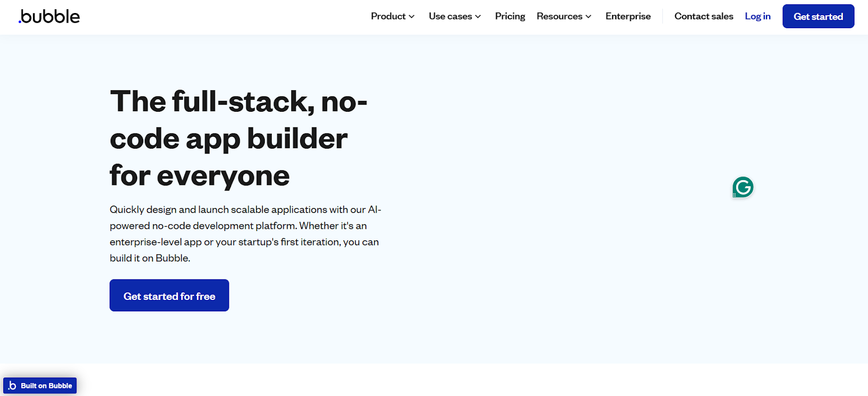Expand the Resources dropdown menu
This screenshot has height=396, width=868.
click(564, 16)
